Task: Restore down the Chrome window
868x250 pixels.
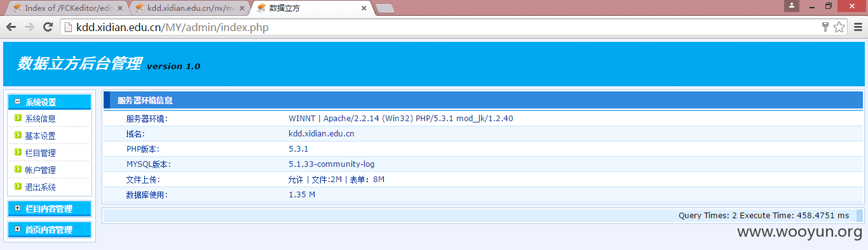Action: [x=829, y=6]
